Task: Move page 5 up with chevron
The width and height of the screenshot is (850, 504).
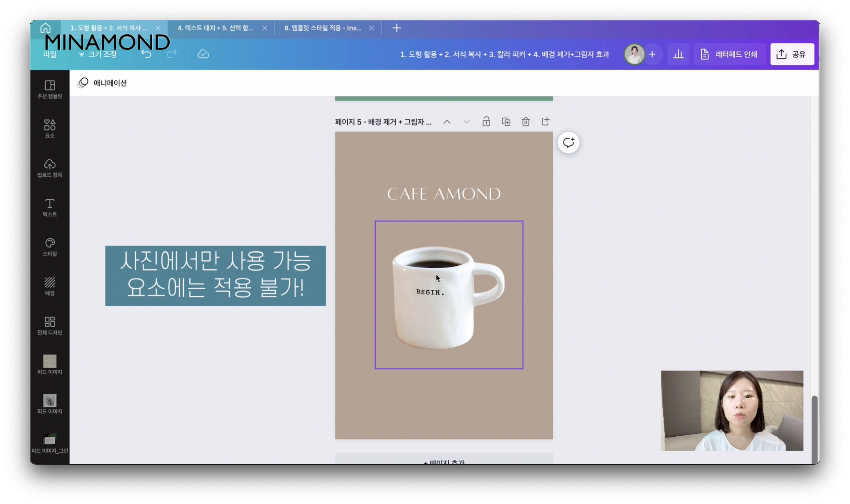Action: (x=446, y=122)
